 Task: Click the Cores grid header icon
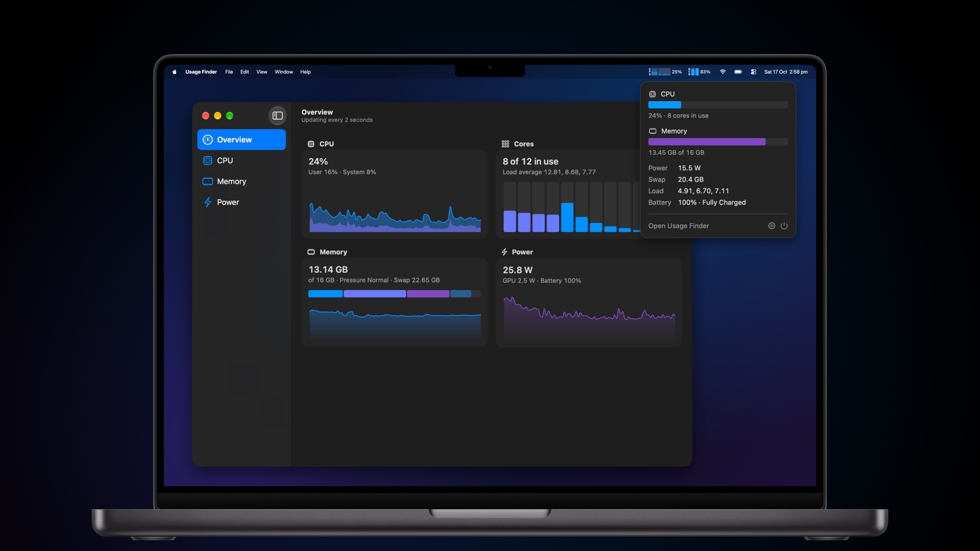tap(505, 144)
